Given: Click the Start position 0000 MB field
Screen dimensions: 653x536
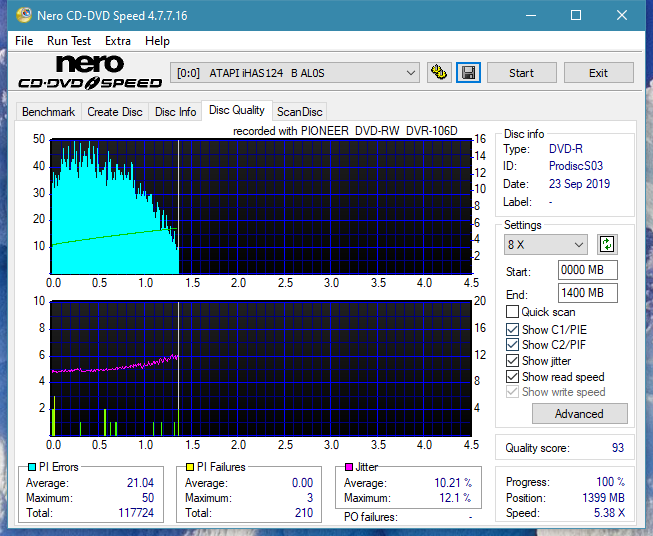Looking at the screenshot, I should click(587, 270).
